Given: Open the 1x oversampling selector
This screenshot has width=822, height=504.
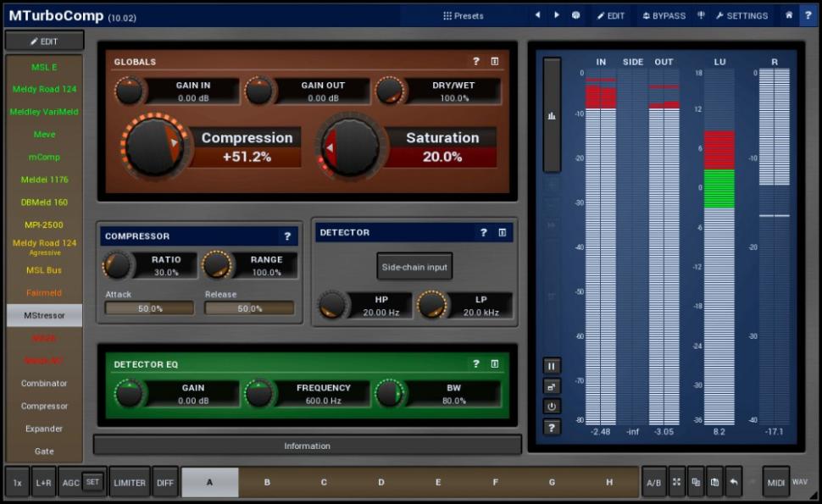Looking at the screenshot, I should tap(17, 482).
